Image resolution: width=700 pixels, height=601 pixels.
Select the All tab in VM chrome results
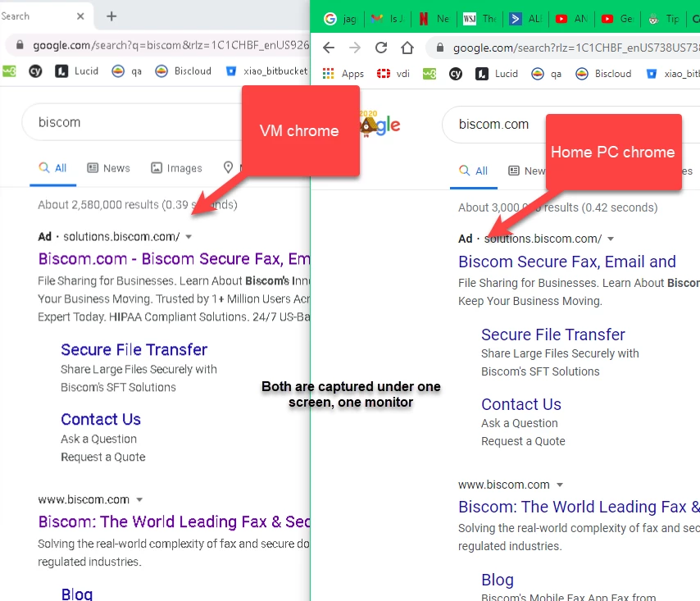[x=52, y=168]
